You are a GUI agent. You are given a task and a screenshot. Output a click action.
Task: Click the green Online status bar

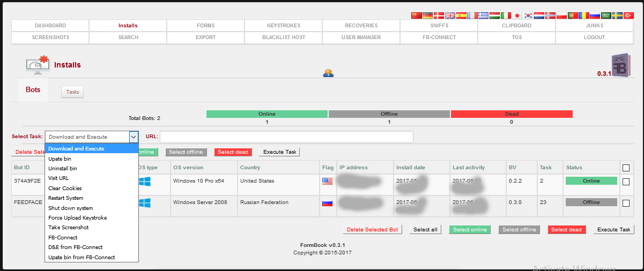pos(267,114)
